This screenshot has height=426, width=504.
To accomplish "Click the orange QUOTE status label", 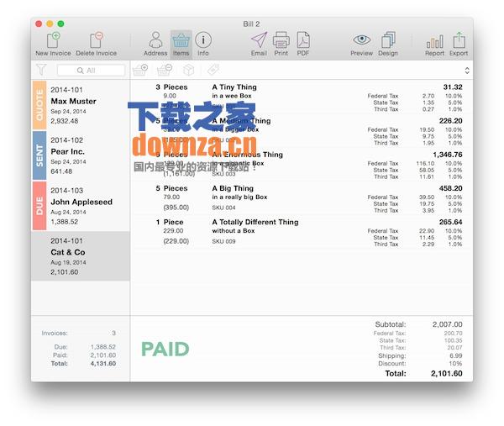I will [x=39, y=105].
